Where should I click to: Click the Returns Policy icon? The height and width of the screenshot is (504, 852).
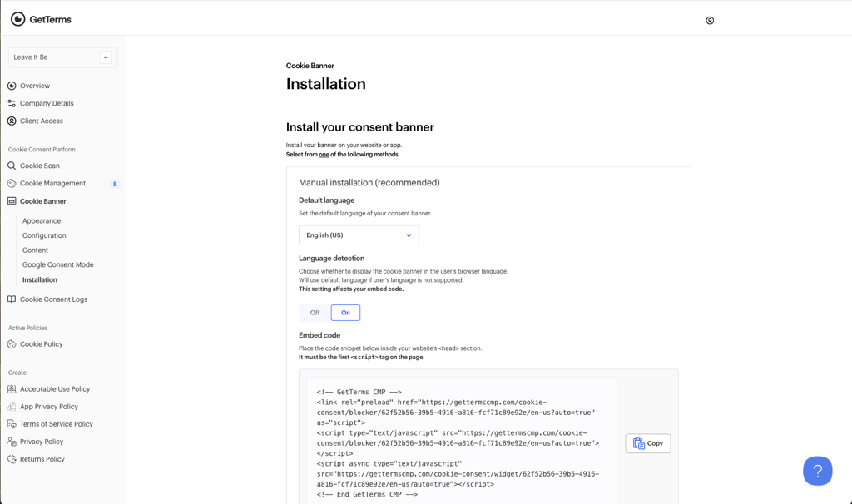[x=12, y=459]
